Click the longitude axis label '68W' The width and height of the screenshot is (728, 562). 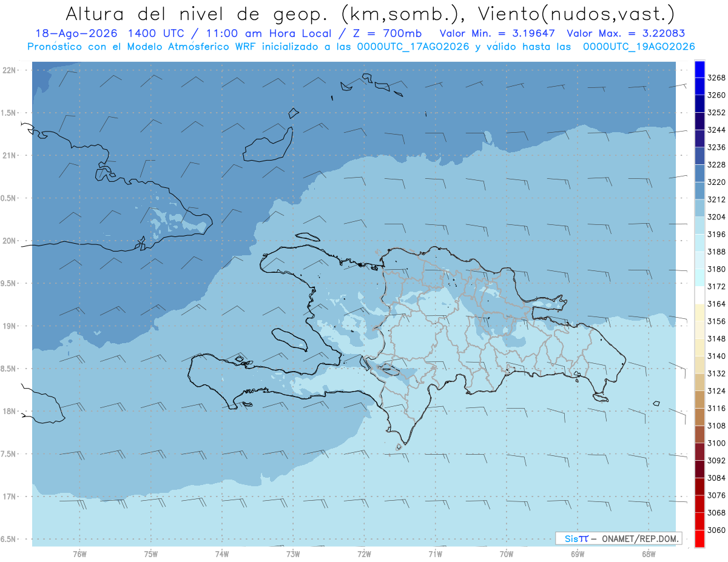pos(649,554)
